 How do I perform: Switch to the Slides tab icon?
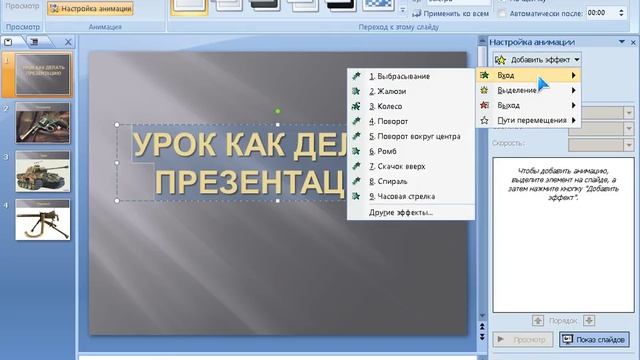coord(9,42)
